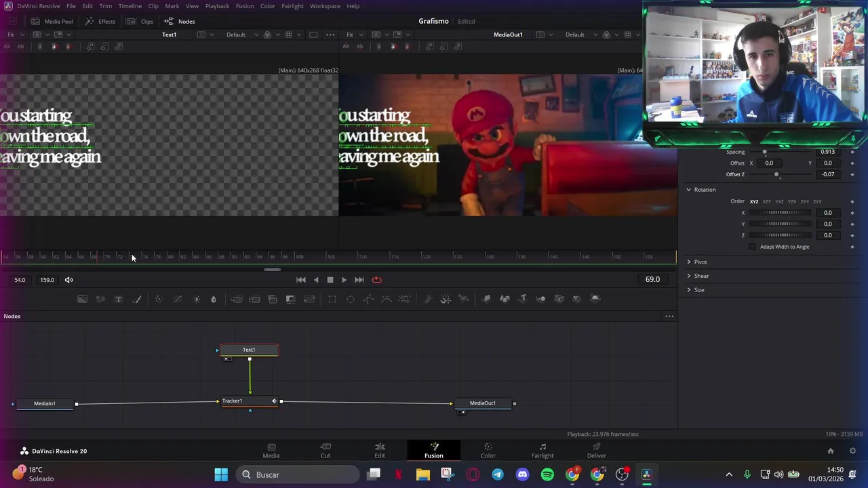
Task: Toggle the Nodes panel button
Action: point(180,22)
